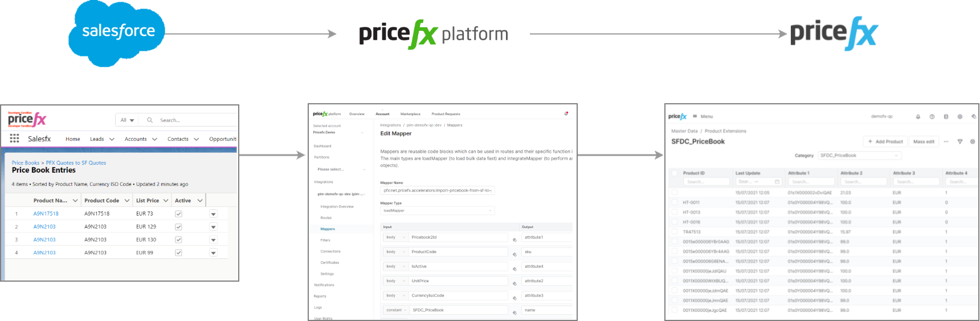
Task: Open Integration Overview in the sidebar
Action: (x=337, y=207)
